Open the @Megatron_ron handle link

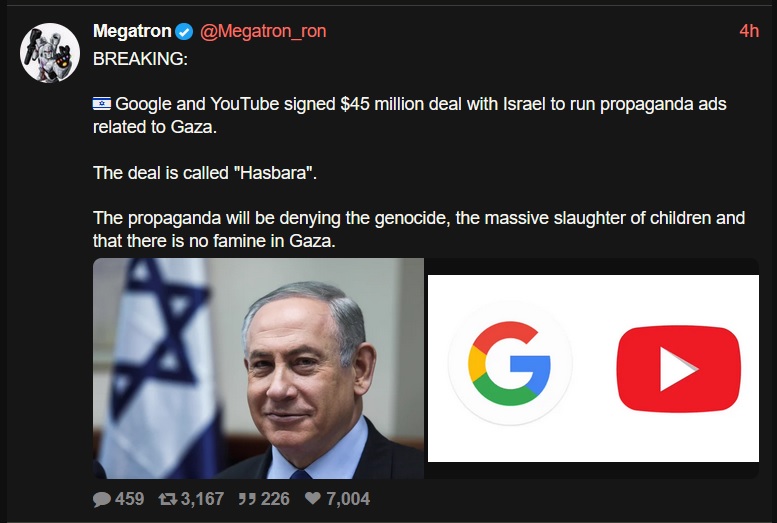coord(263,31)
